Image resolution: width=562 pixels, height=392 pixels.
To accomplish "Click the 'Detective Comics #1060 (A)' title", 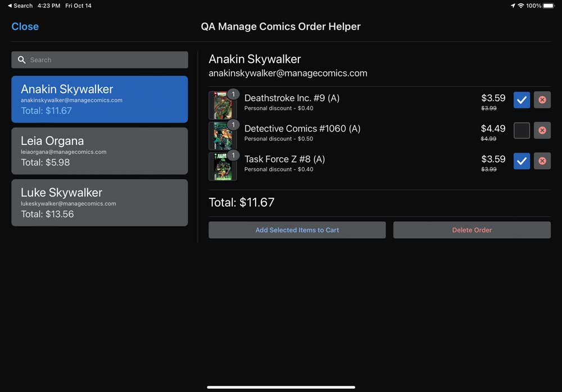I will 302,129.
